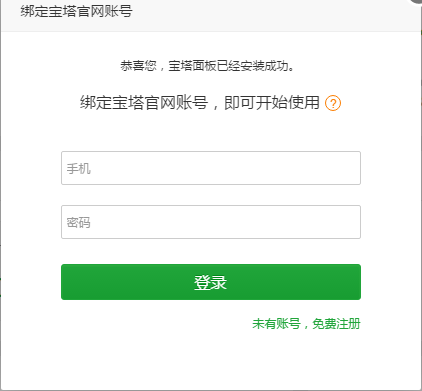Click the orange question mark help icon
The height and width of the screenshot is (391, 422).
(x=333, y=103)
